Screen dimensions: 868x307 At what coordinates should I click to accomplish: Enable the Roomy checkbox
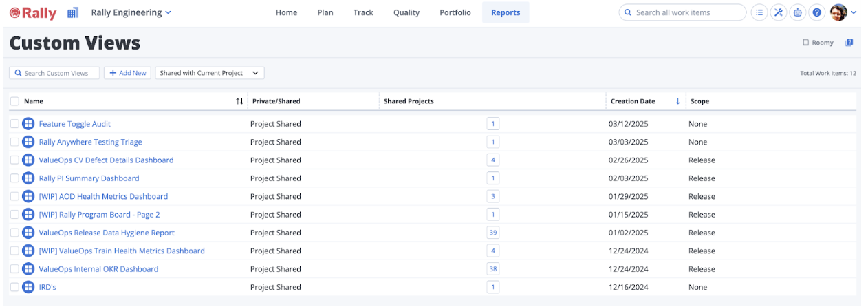click(x=806, y=43)
